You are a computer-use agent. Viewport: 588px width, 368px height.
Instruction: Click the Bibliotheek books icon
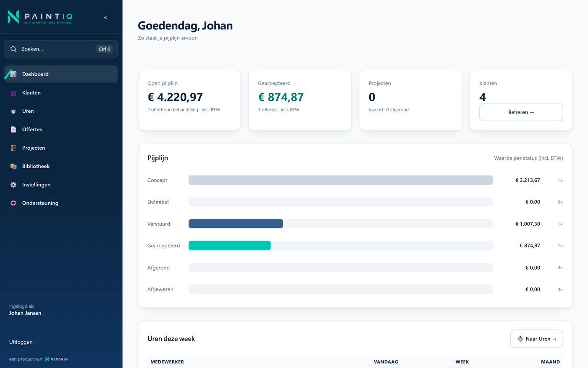click(x=13, y=166)
